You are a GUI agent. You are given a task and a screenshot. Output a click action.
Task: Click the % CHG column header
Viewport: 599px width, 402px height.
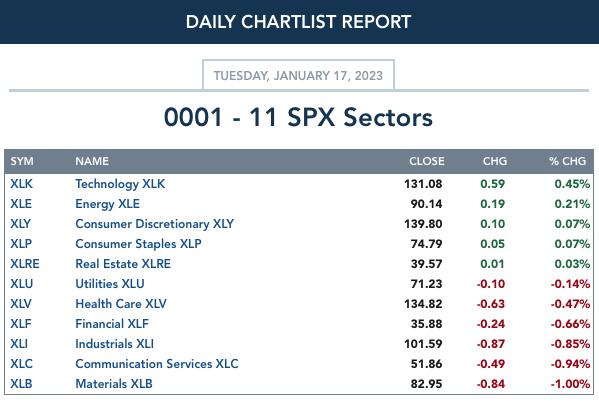567,161
